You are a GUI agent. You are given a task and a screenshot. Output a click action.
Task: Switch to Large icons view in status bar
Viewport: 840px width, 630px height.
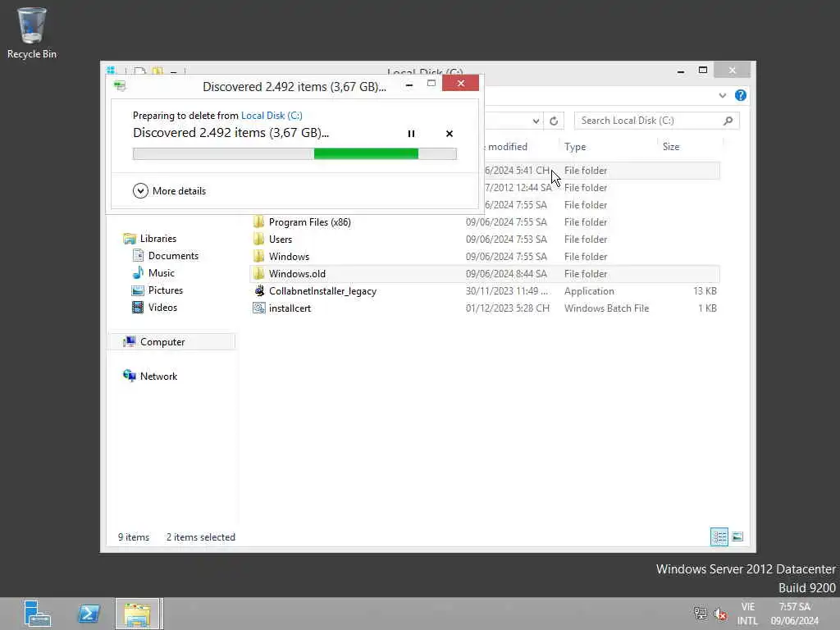click(737, 536)
